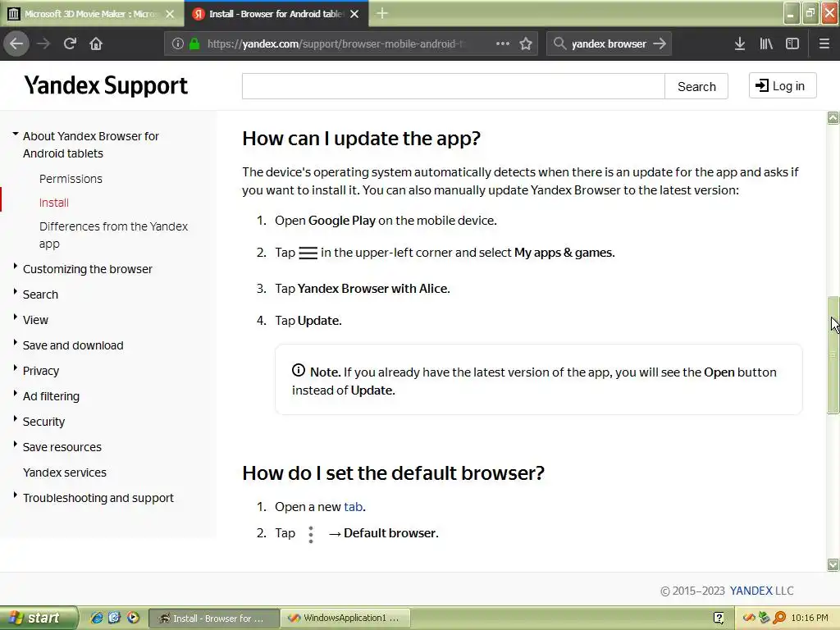
Task: Open the browser home page
Action: coord(96,43)
